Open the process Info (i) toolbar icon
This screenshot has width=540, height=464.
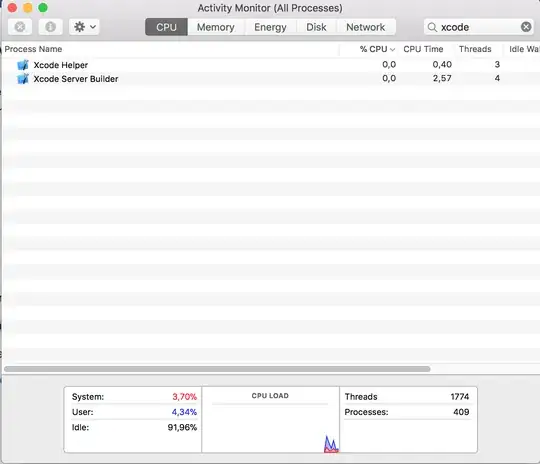(x=50, y=27)
